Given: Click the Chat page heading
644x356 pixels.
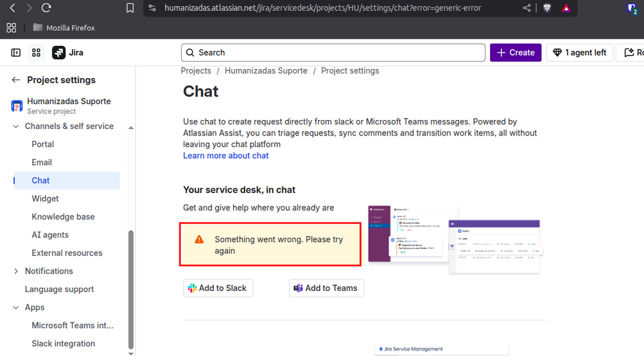Looking at the screenshot, I should [201, 92].
